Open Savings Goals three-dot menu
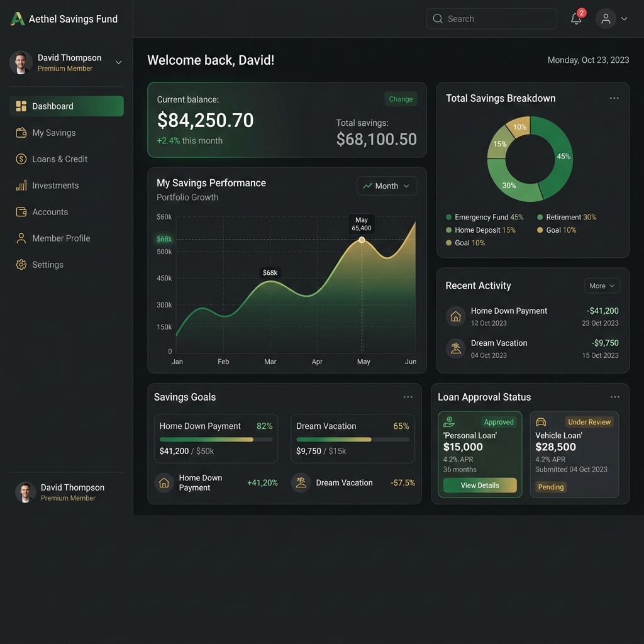Image resolution: width=644 pixels, height=644 pixels. [408, 397]
